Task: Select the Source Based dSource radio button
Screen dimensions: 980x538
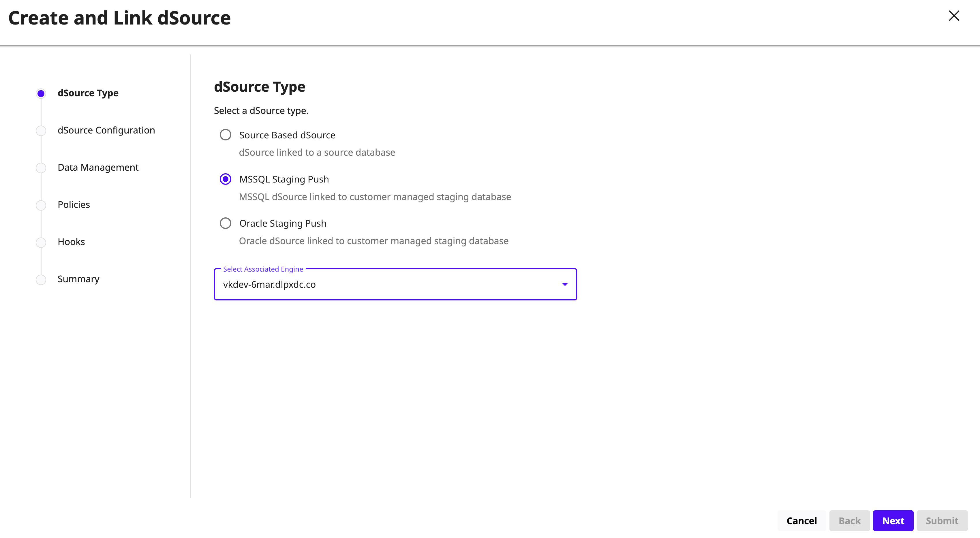Action: 225,135
